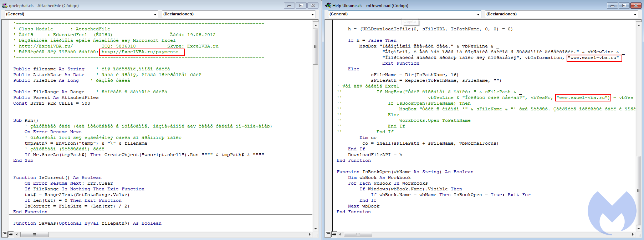Viewport: 644px width, 240px height.
Task: Close the Help Ukraine.xls code window
Action: pos(636,5)
